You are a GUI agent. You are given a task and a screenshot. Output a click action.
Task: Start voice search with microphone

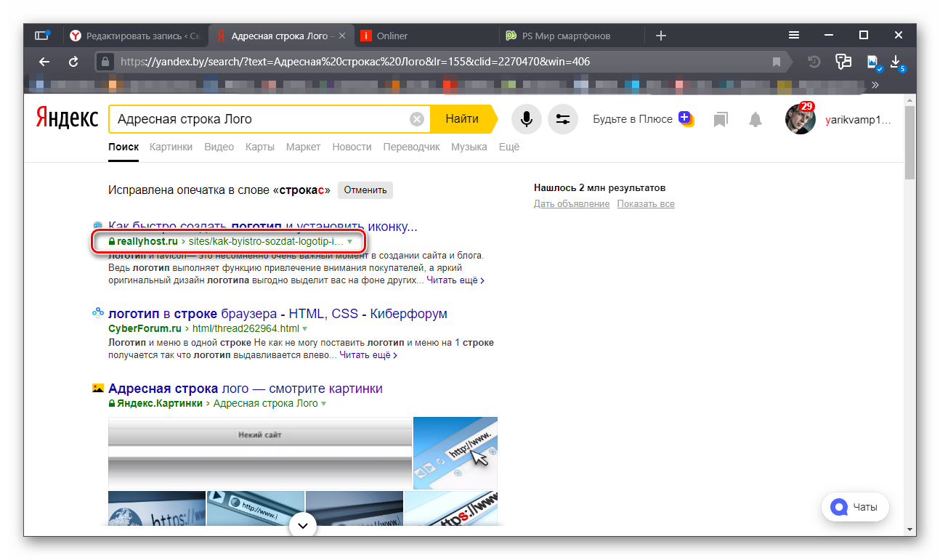tap(527, 119)
